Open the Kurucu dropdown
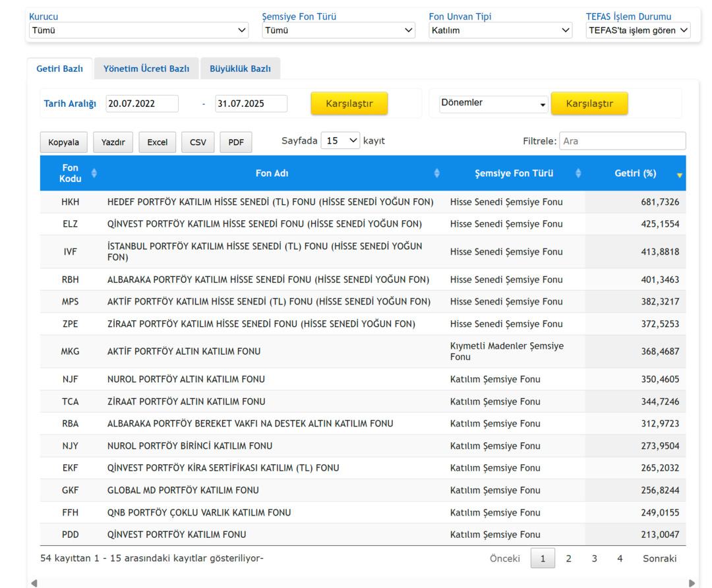712x588 pixels. 138,30
